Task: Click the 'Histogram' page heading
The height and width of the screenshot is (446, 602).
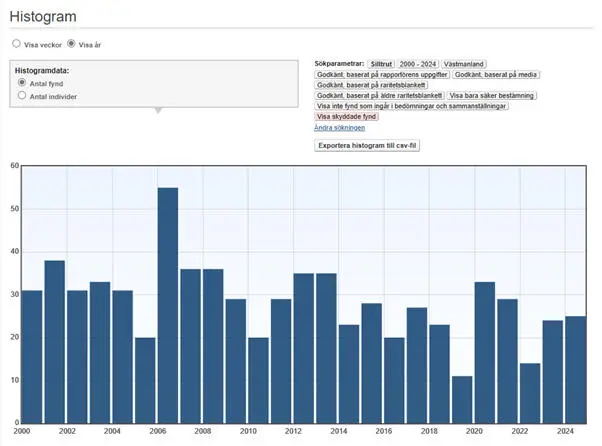Action: (43, 18)
